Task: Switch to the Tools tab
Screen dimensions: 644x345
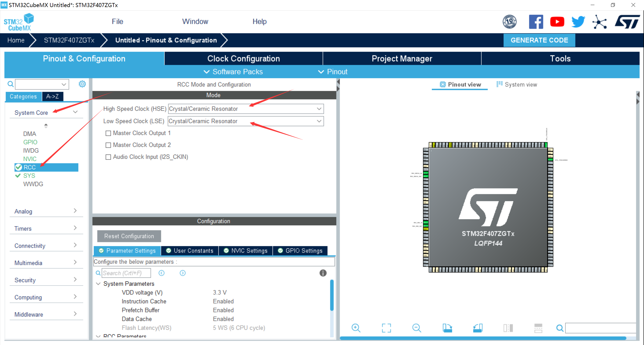Action: [560, 58]
